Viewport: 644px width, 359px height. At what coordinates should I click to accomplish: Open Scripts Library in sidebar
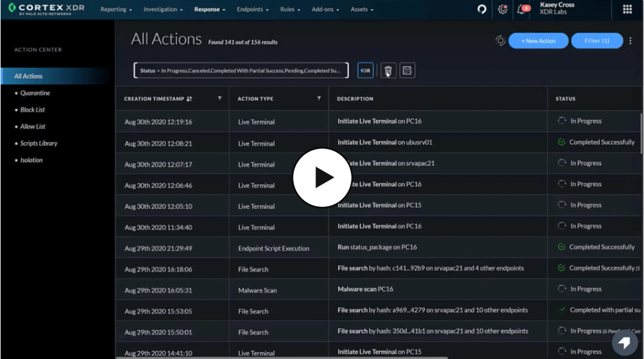39,143
